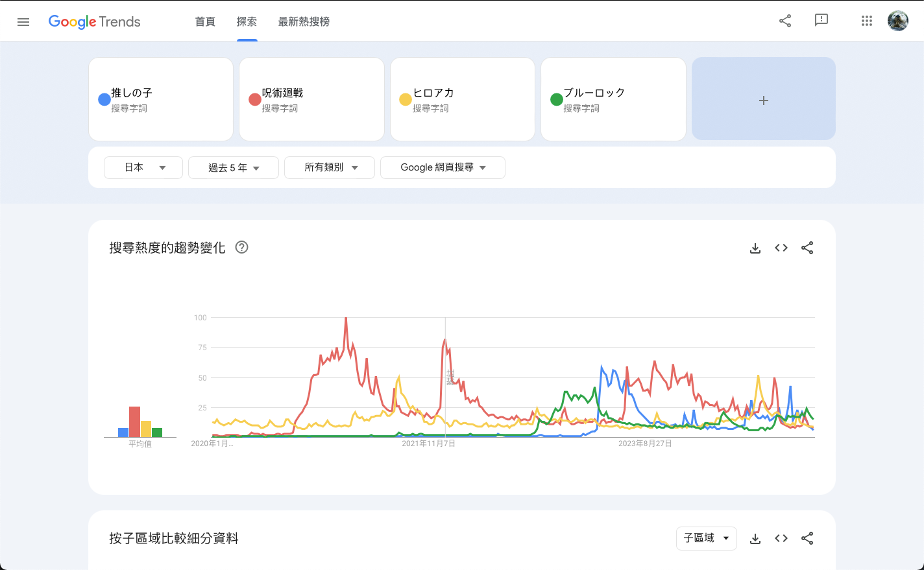Share the interest over time chart
Image resolution: width=924 pixels, height=570 pixels.
click(807, 248)
